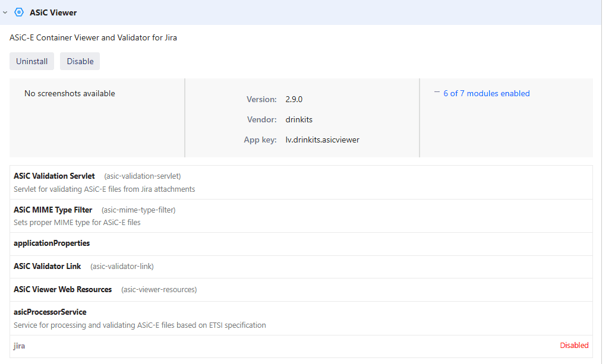Collapse the modules list via minus icon
The width and height of the screenshot is (615, 364).
437,93
